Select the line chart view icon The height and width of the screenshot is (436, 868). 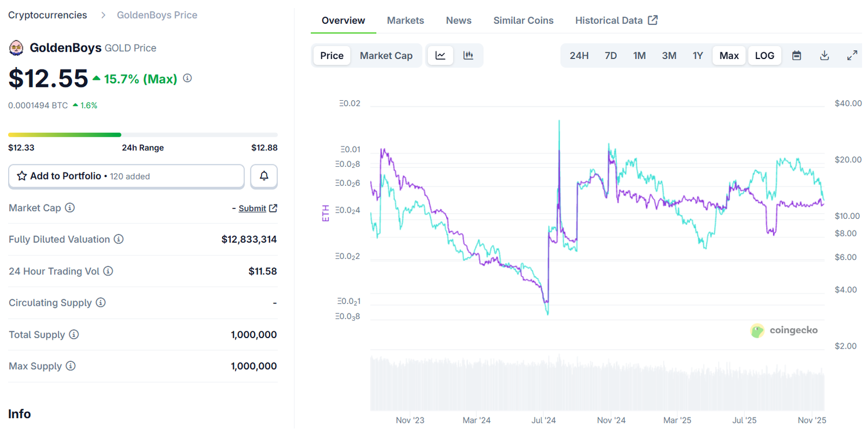(440, 55)
